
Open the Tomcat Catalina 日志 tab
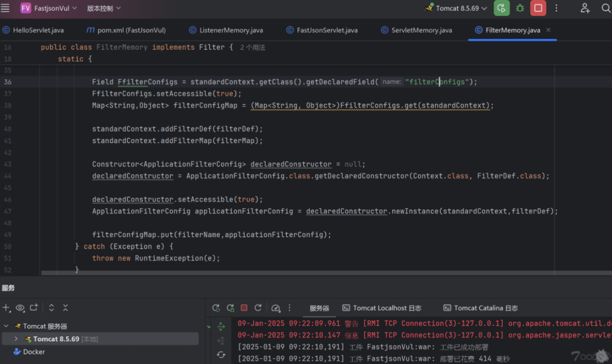481,308
